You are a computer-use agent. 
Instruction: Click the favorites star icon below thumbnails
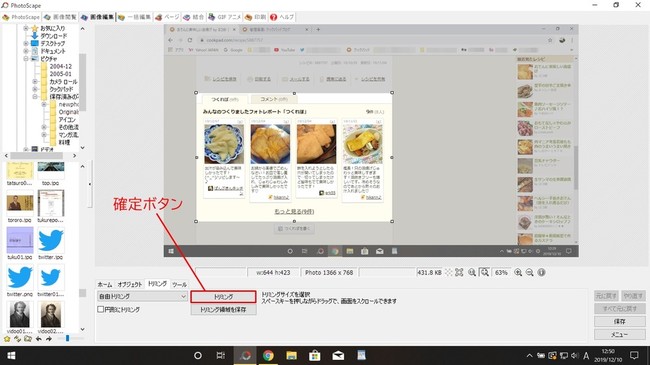tap(7, 339)
